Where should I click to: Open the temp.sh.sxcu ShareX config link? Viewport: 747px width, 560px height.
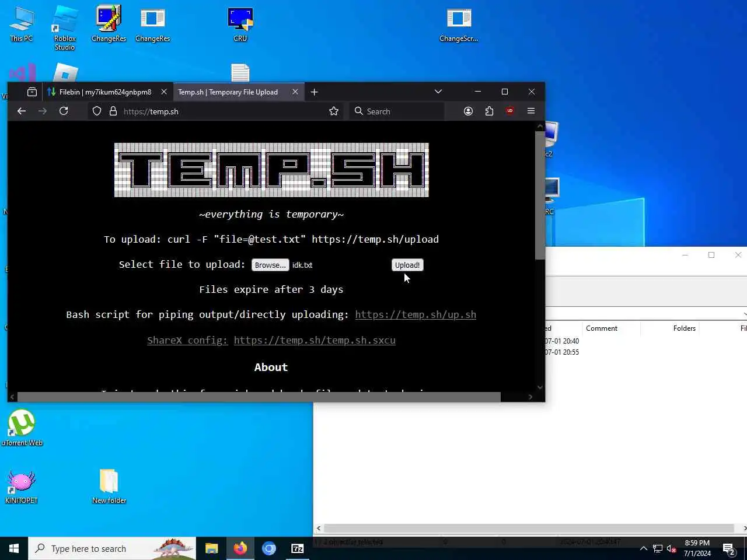(315, 340)
